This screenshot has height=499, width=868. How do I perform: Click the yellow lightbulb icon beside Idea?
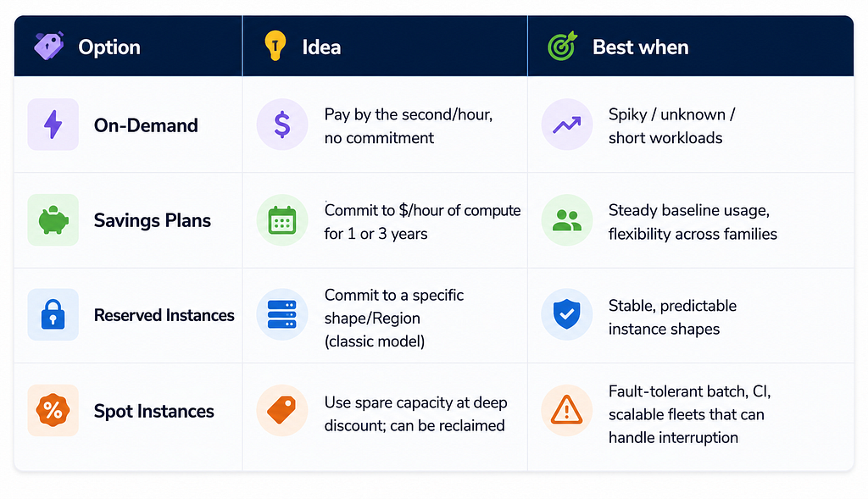point(275,46)
